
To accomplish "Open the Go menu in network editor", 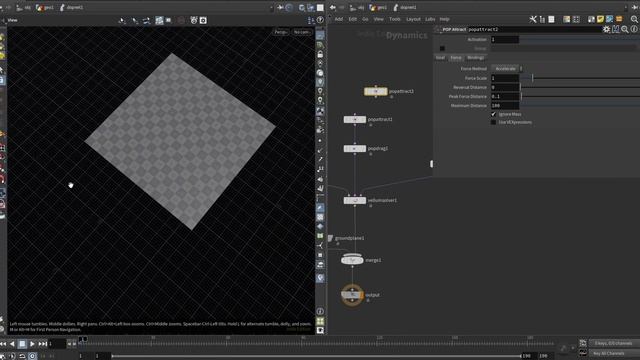I will click(x=365, y=19).
